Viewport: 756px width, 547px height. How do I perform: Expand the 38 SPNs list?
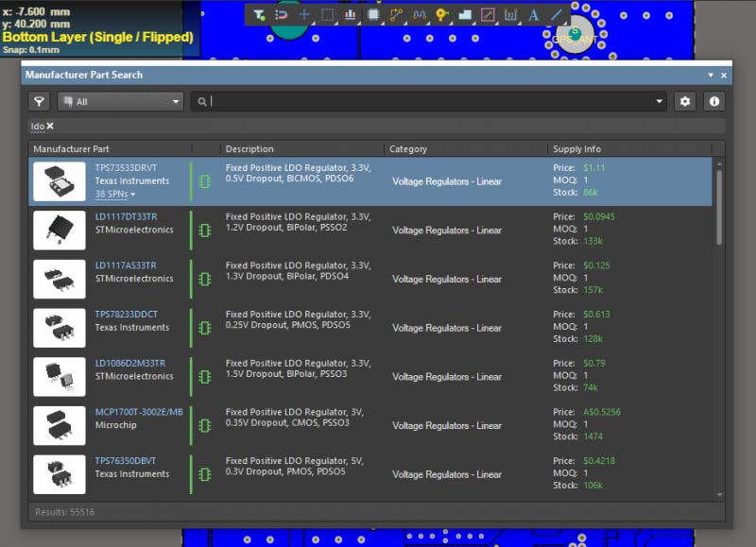click(114, 195)
